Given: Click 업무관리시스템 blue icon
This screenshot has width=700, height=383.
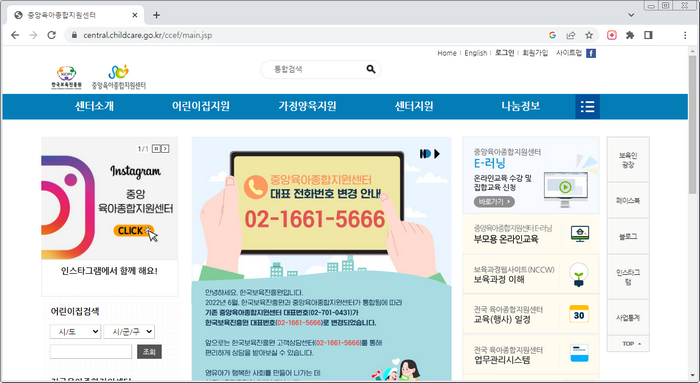Looking at the screenshot, I should [x=579, y=354].
